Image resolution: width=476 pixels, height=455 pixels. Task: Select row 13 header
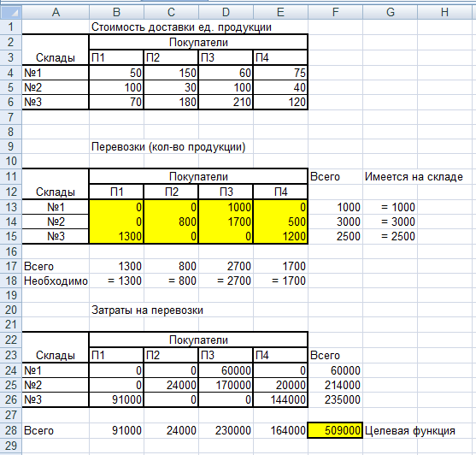11,207
